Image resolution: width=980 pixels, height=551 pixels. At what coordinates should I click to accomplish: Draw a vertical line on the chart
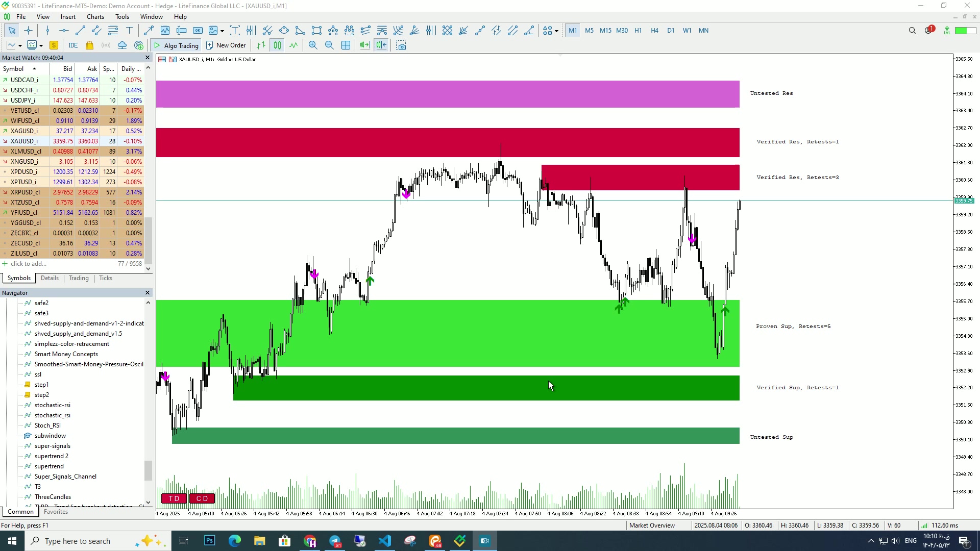47,31
